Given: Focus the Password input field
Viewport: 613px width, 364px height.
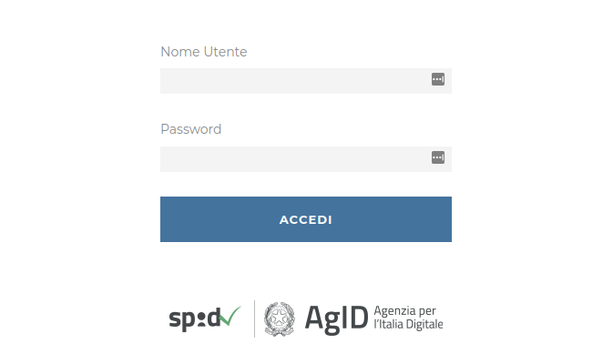Looking at the screenshot, I should point(306,159).
